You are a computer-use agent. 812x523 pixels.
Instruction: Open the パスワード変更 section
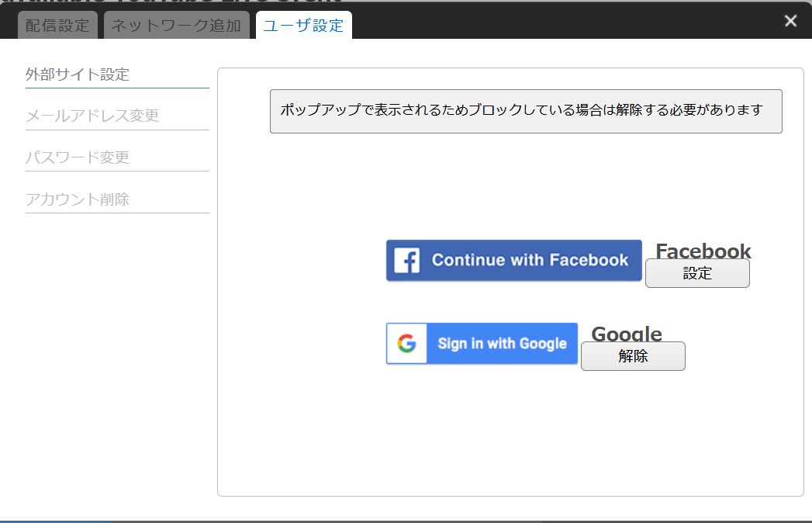[x=117, y=157]
